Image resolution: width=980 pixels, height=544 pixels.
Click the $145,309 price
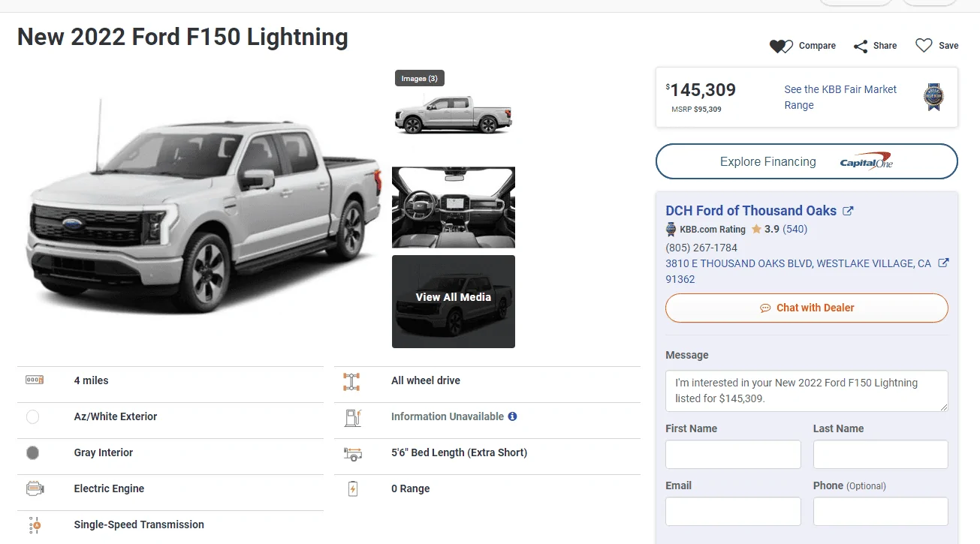click(701, 90)
